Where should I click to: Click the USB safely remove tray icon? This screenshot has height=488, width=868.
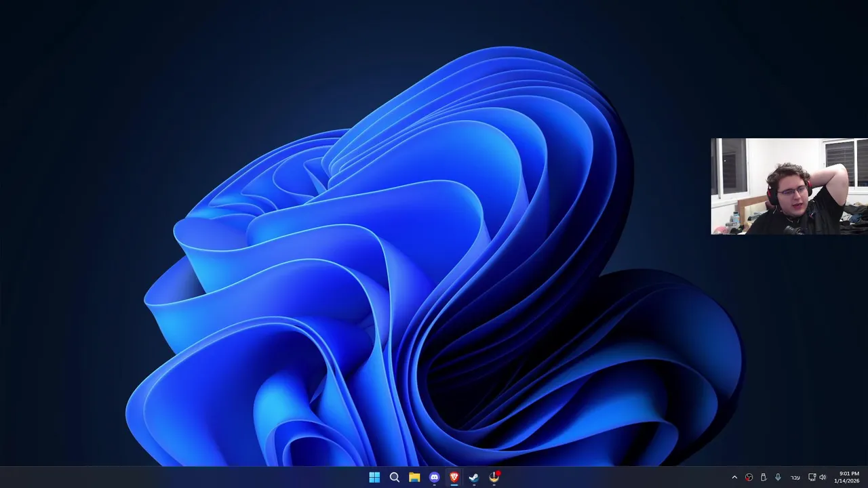click(x=764, y=478)
